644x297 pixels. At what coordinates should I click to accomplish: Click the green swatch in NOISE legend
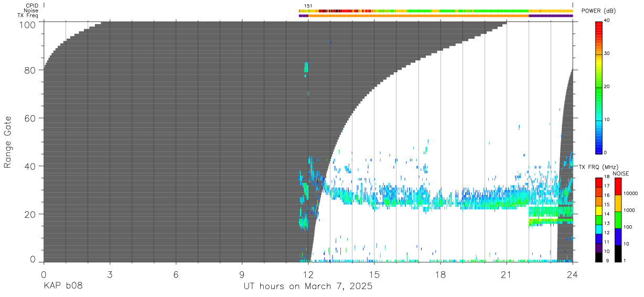(x=617, y=220)
